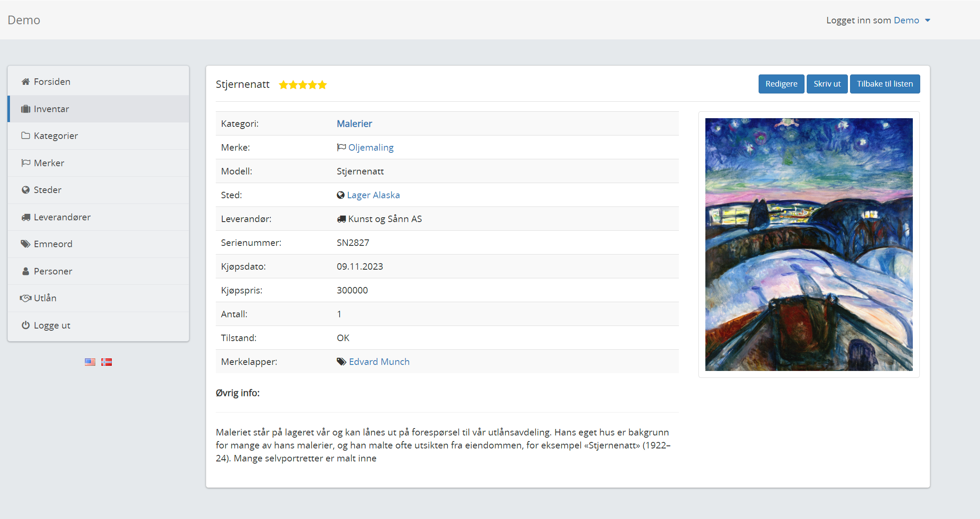The width and height of the screenshot is (980, 519).
Task: Click the tags icon before Edvard Munch
Action: (x=341, y=362)
